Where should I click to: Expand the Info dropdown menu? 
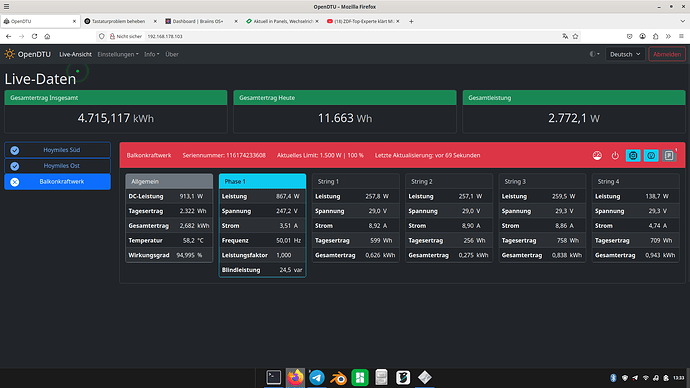pos(151,54)
